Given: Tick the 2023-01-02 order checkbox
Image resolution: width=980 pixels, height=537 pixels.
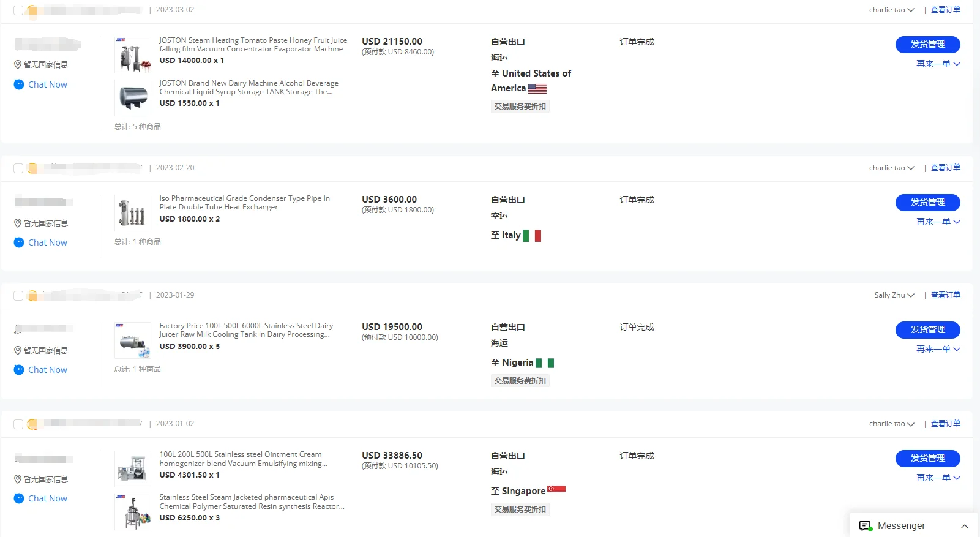Looking at the screenshot, I should click(x=18, y=424).
